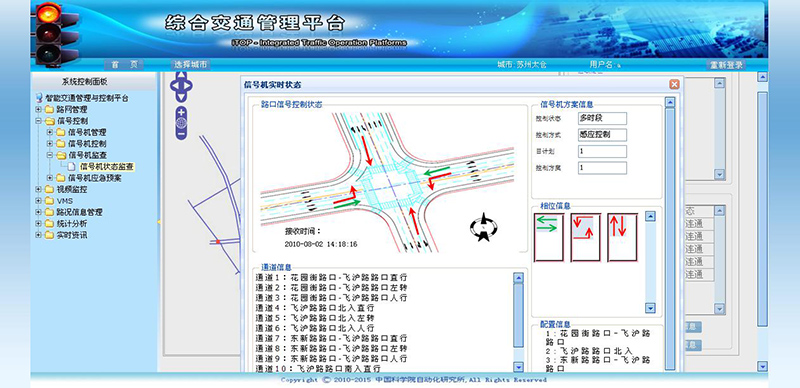Screen dimensions: 800x388
Task: Click the globe full-extent map icon
Action: 182,123
